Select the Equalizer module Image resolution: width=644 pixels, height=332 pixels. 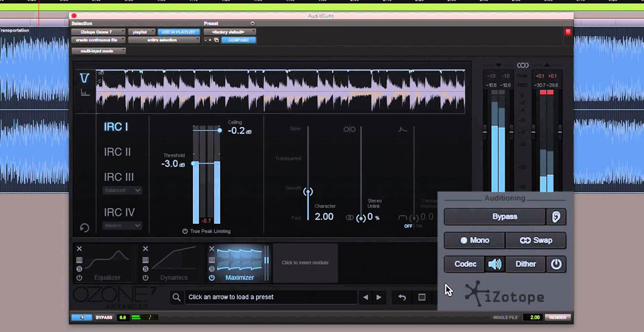coord(107,263)
